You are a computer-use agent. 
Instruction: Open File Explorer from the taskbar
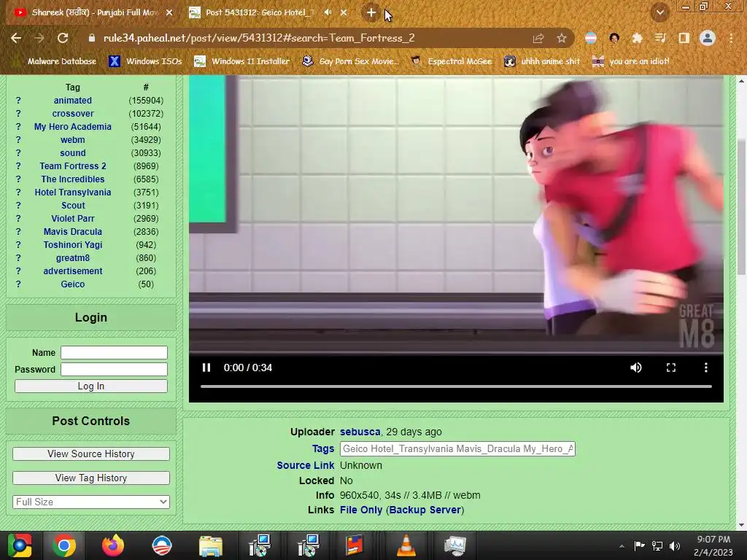coord(211,545)
